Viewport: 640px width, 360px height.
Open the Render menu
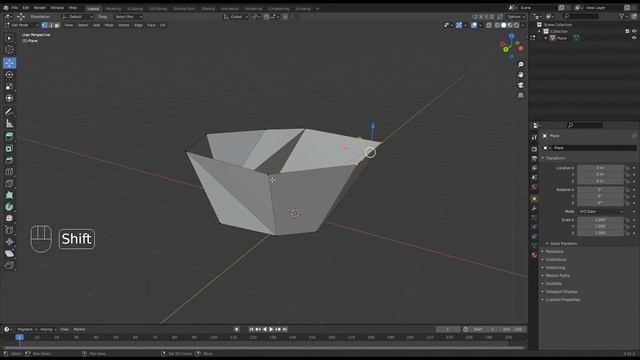pyautogui.click(x=40, y=8)
